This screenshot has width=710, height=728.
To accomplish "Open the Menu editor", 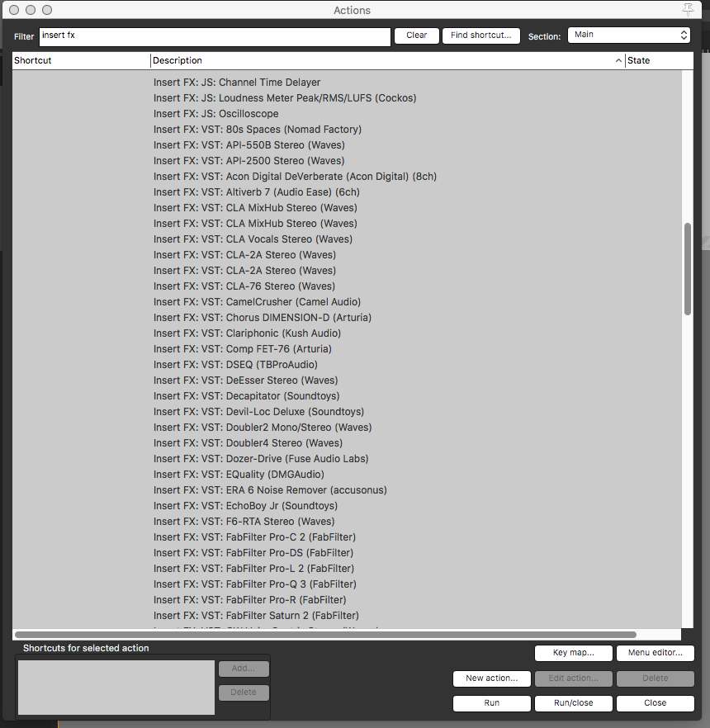I will pyautogui.click(x=656, y=653).
